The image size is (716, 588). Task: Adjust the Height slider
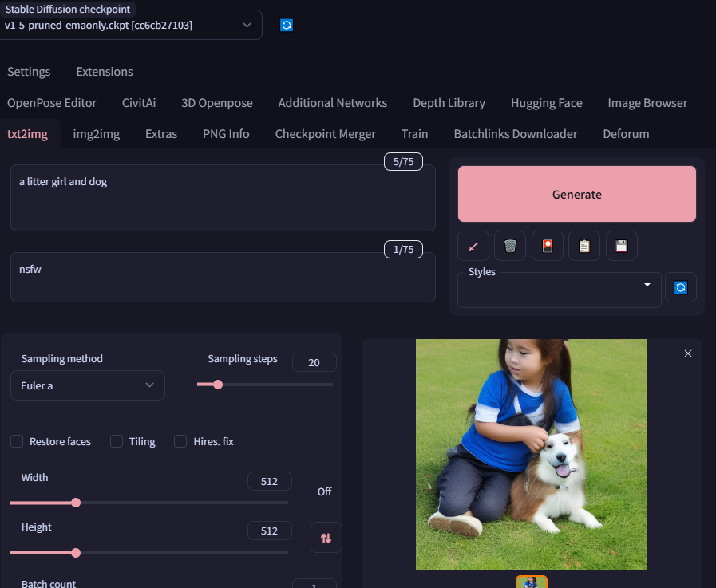(149, 553)
